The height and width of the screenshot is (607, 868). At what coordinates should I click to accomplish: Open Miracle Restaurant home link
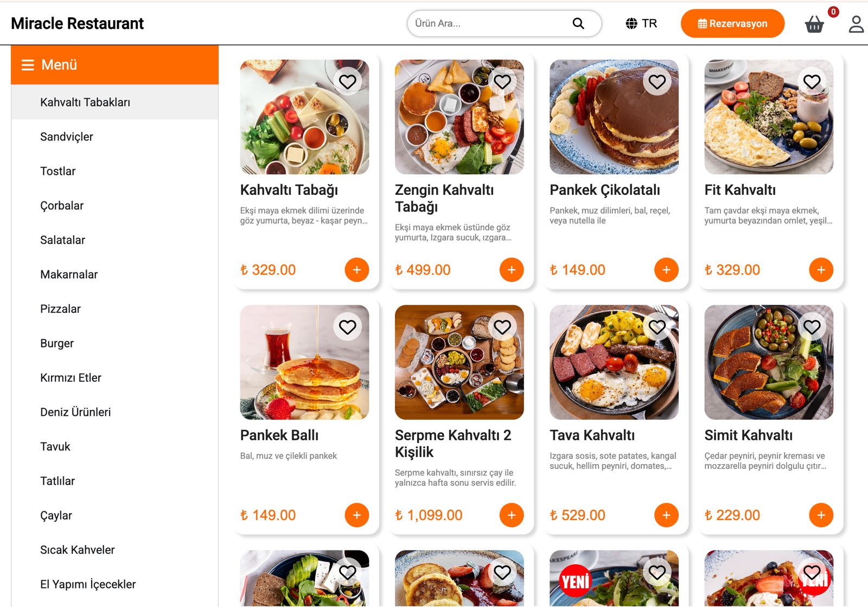click(77, 23)
